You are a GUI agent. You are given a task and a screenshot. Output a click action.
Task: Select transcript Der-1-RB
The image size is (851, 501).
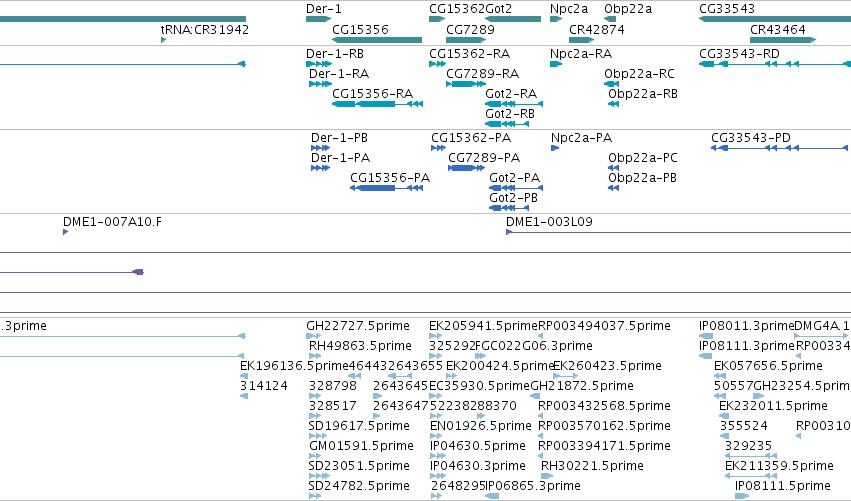[x=335, y=54]
